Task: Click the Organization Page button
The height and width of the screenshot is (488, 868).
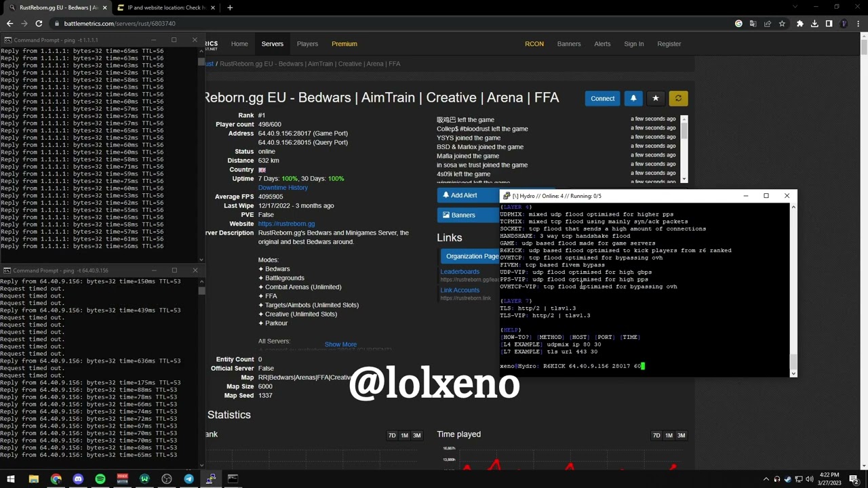Action: (469, 256)
